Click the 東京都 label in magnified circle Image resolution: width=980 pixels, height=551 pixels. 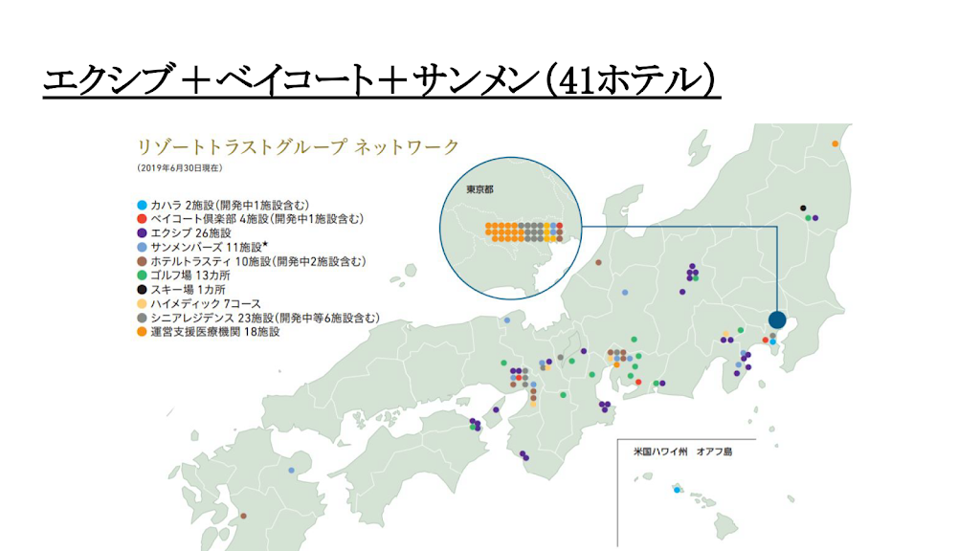[x=479, y=189]
